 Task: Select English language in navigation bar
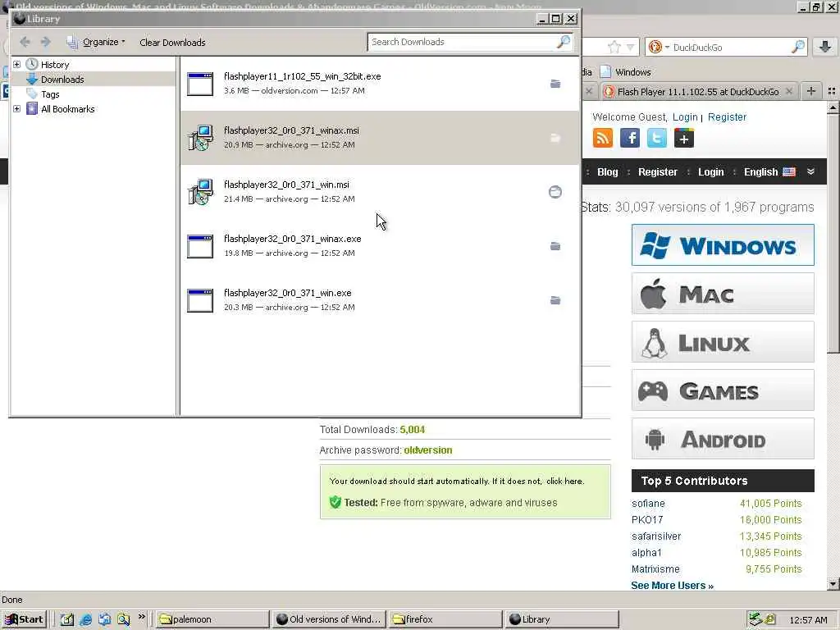pyautogui.click(x=769, y=172)
